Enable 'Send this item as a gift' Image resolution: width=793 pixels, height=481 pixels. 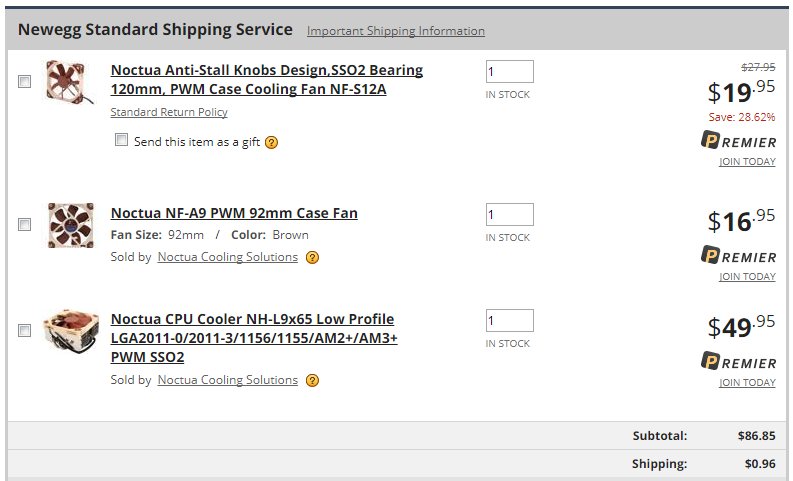122,140
